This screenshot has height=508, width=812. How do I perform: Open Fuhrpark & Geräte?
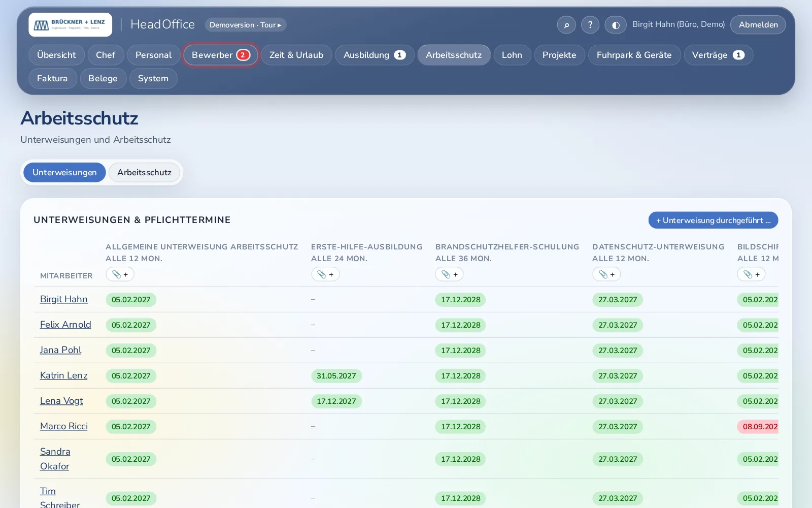point(634,55)
